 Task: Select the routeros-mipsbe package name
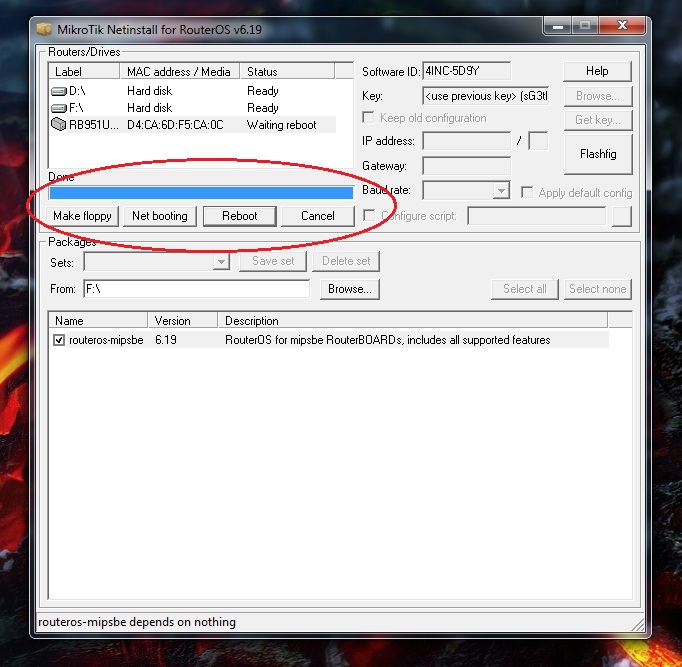(x=106, y=340)
